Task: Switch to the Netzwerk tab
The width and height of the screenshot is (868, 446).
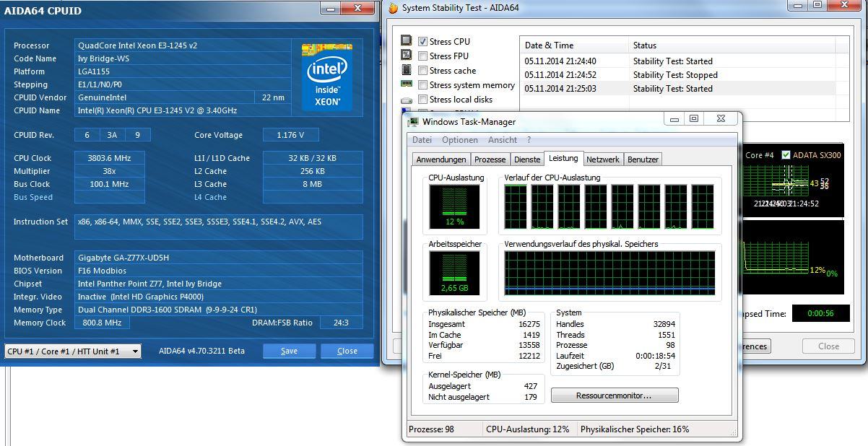Action: coord(603,159)
